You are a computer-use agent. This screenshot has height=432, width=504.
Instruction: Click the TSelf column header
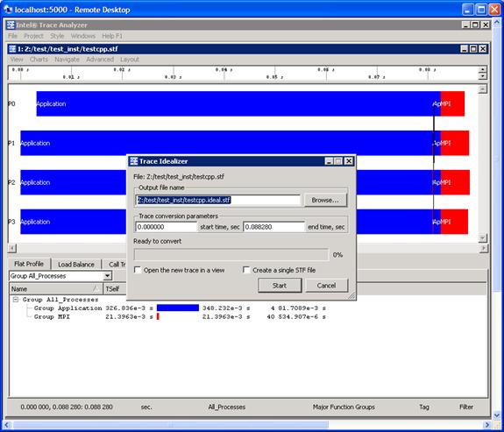pos(115,288)
